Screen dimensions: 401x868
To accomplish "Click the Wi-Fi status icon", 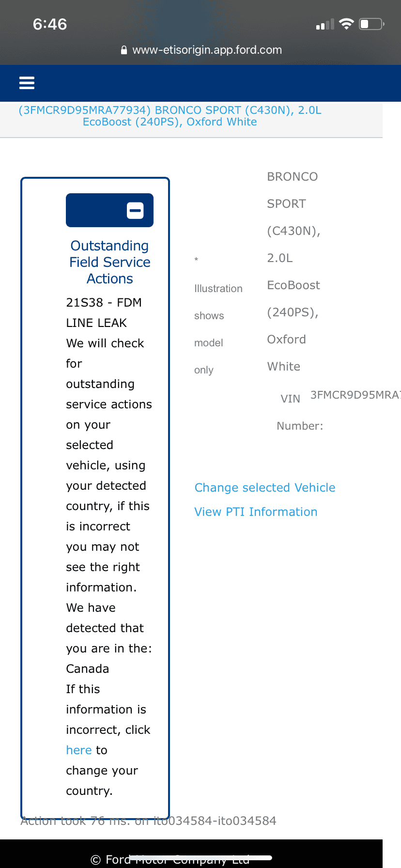I will 346,24.
